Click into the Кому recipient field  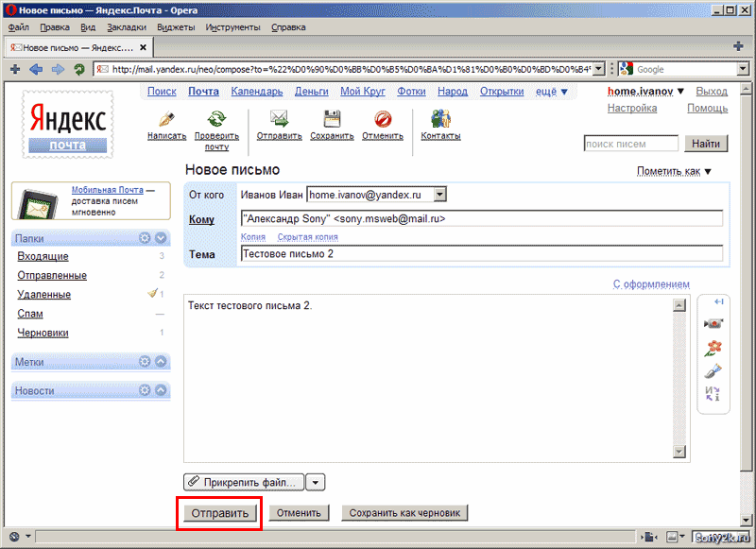point(482,218)
